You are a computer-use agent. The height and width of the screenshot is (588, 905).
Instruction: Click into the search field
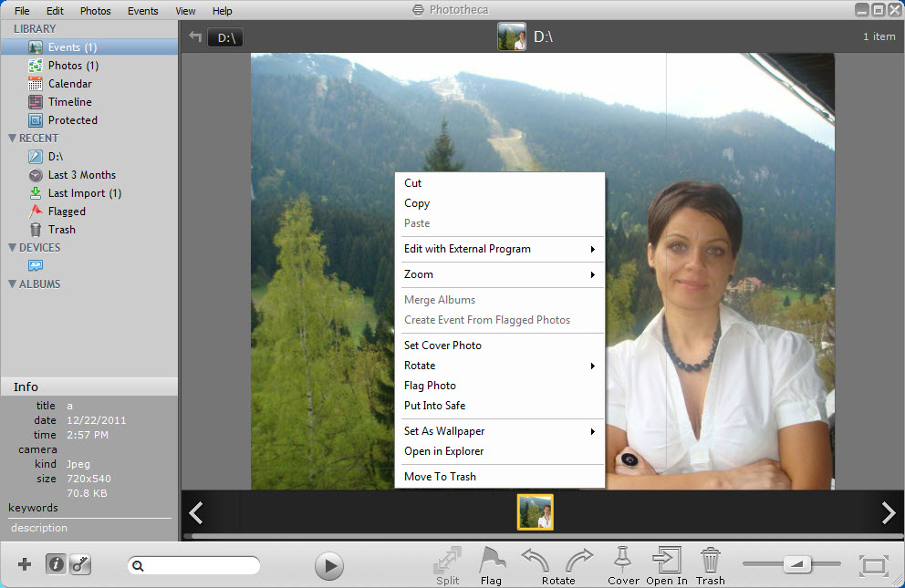194,565
